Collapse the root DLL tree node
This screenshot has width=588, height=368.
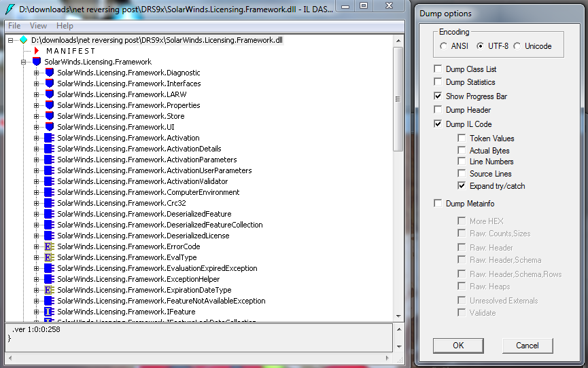pos(10,40)
